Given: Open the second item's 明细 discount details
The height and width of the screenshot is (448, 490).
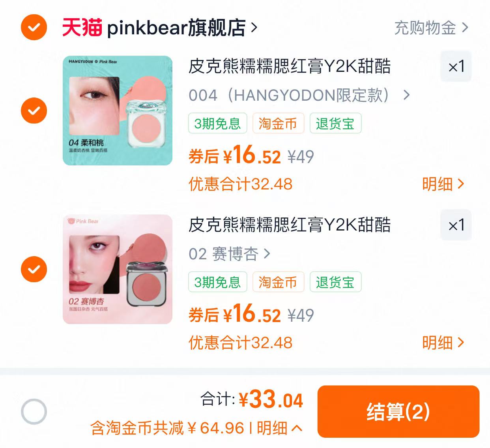Looking at the screenshot, I should pyautogui.click(x=443, y=343).
